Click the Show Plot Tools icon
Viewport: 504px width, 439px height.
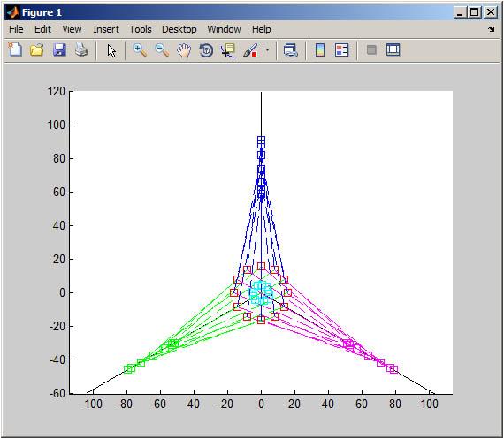coord(393,49)
